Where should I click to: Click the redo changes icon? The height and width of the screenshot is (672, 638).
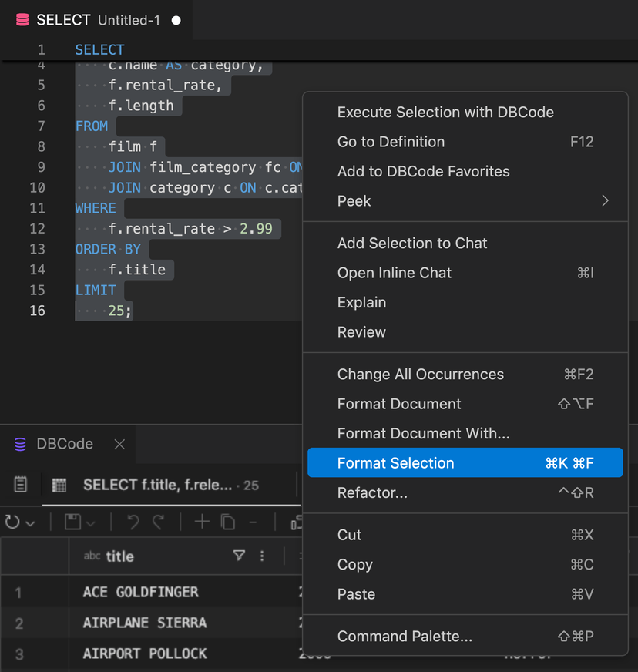[x=157, y=522]
